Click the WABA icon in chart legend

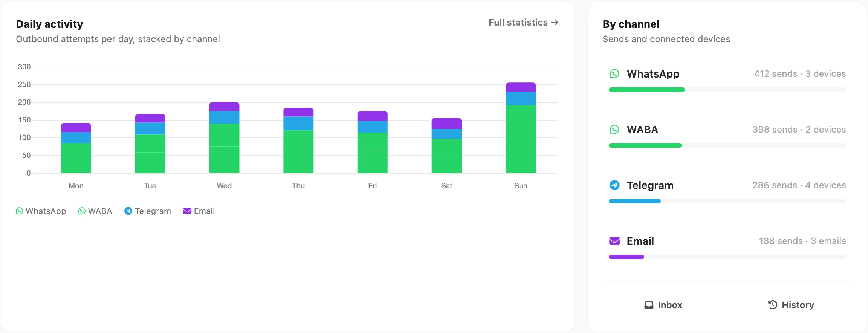click(x=82, y=211)
